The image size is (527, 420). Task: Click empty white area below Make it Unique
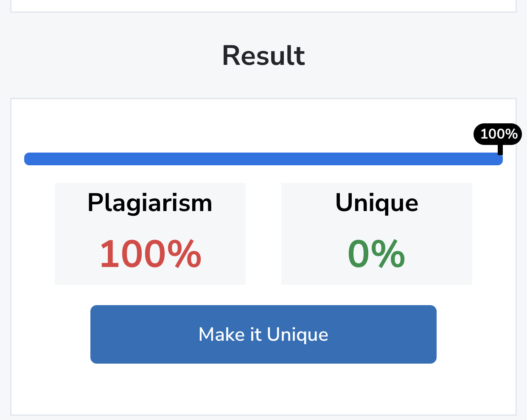263,390
